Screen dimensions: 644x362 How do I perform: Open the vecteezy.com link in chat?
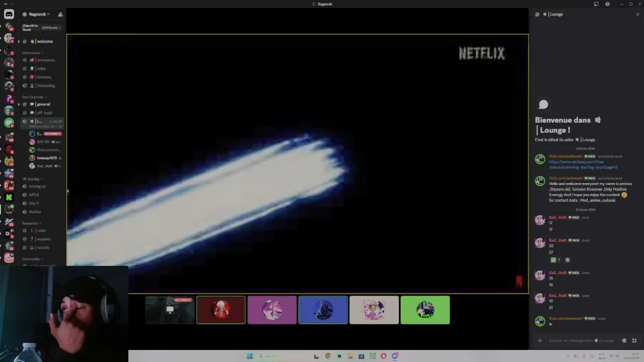point(583,164)
